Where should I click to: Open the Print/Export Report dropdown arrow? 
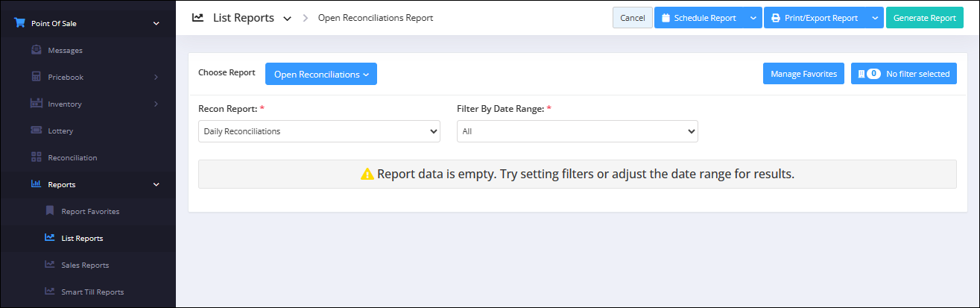pos(875,18)
